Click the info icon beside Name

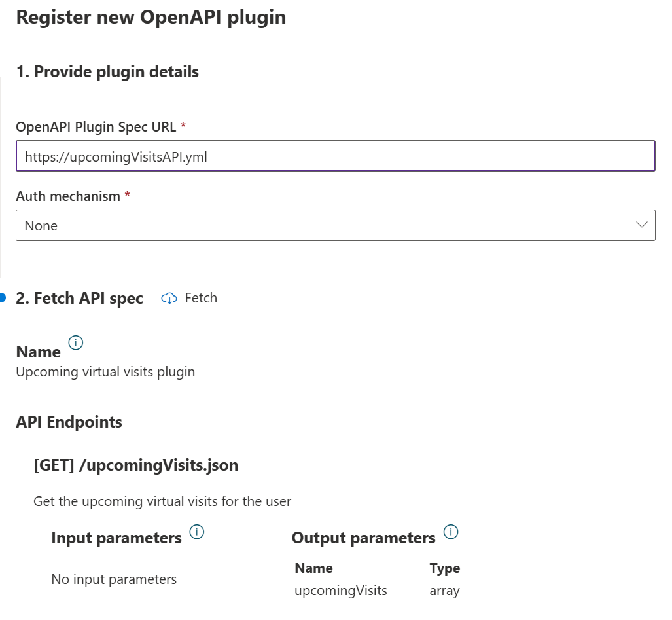click(x=76, y=342)
